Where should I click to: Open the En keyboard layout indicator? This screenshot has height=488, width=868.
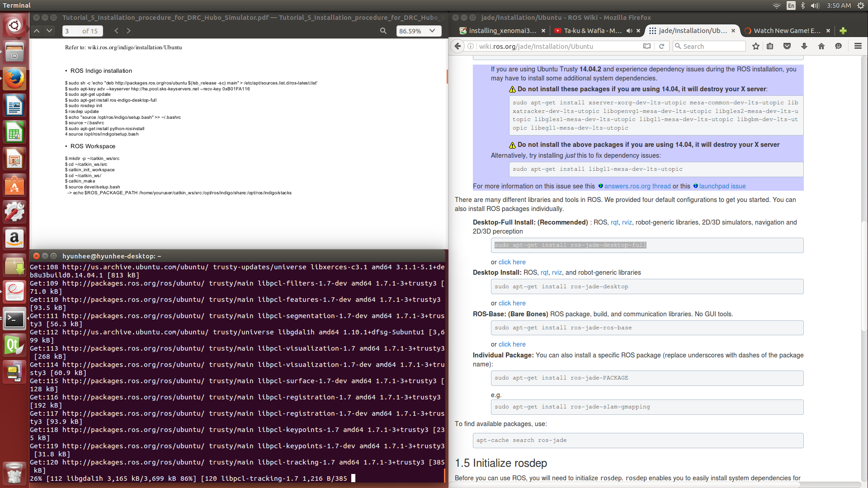tap(791, 5)
